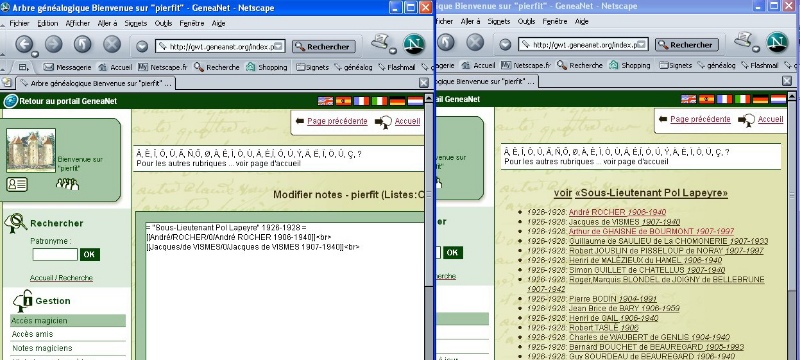Click the castle thumbnail image
Viewport: 800px width, 360px height.
coord(31,150)
